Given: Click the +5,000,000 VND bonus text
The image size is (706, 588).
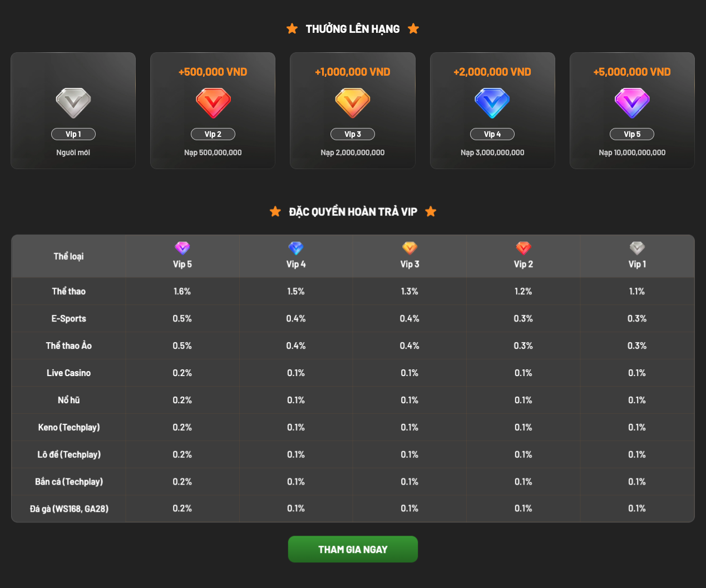Looking at the screenshot, I should click(x=632, y=72).
